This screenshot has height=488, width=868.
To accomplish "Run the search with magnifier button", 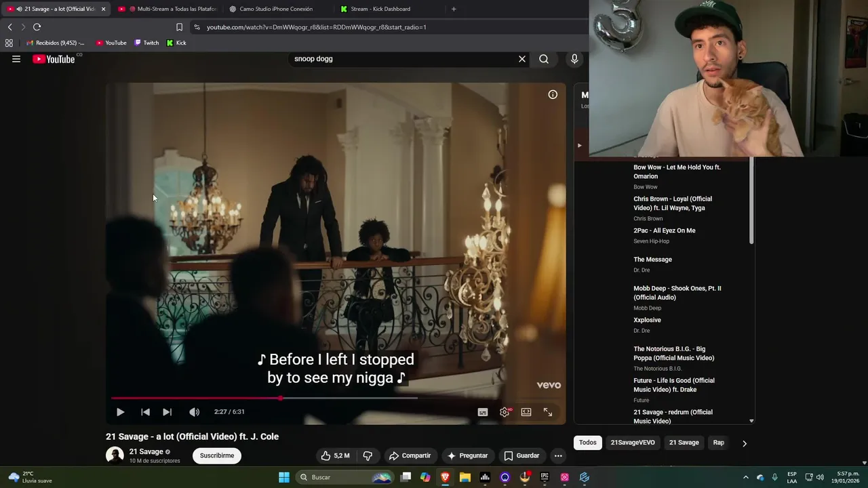I will pos(544,59).
